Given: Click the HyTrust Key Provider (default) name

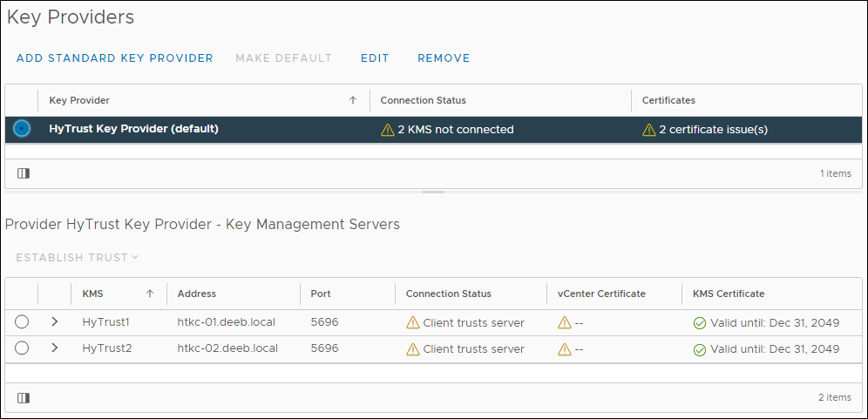Looking at the screenshot, I should (134, 129).
